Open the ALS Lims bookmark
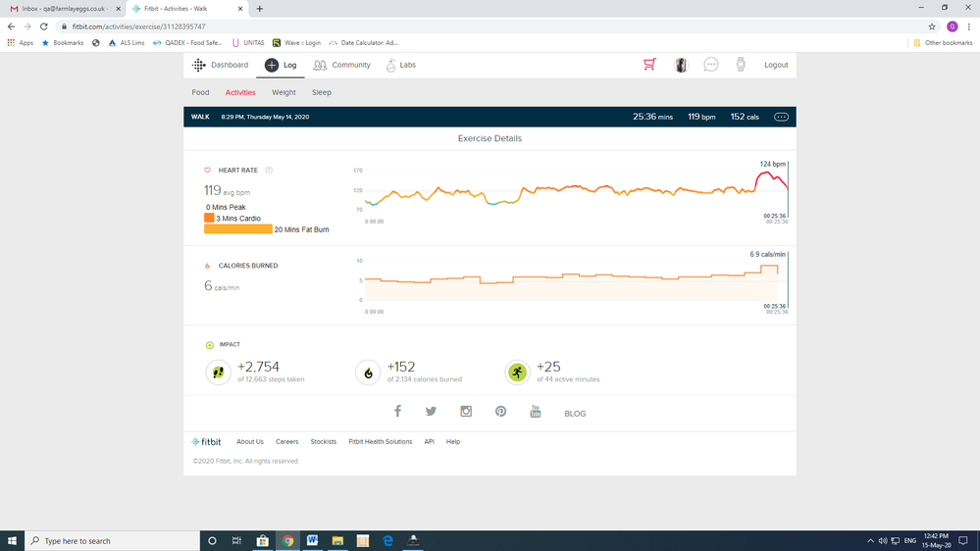980x551 pixels. [127, 43]
